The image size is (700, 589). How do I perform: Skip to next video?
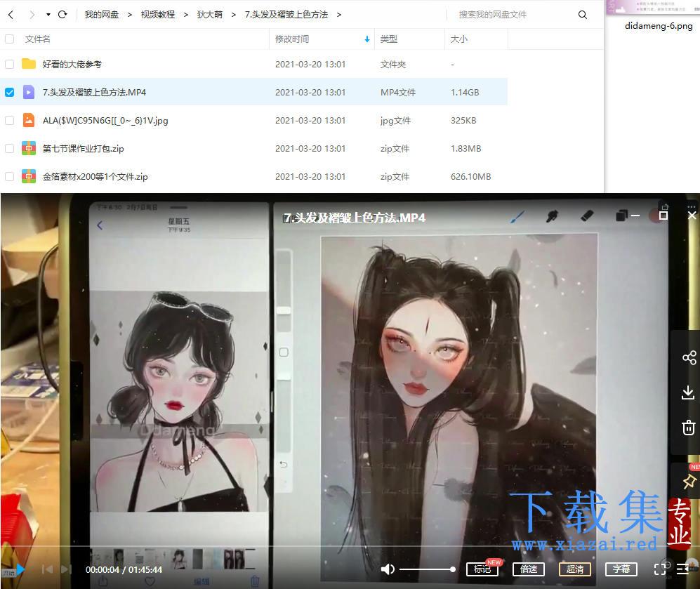click(x=66, y=569)
